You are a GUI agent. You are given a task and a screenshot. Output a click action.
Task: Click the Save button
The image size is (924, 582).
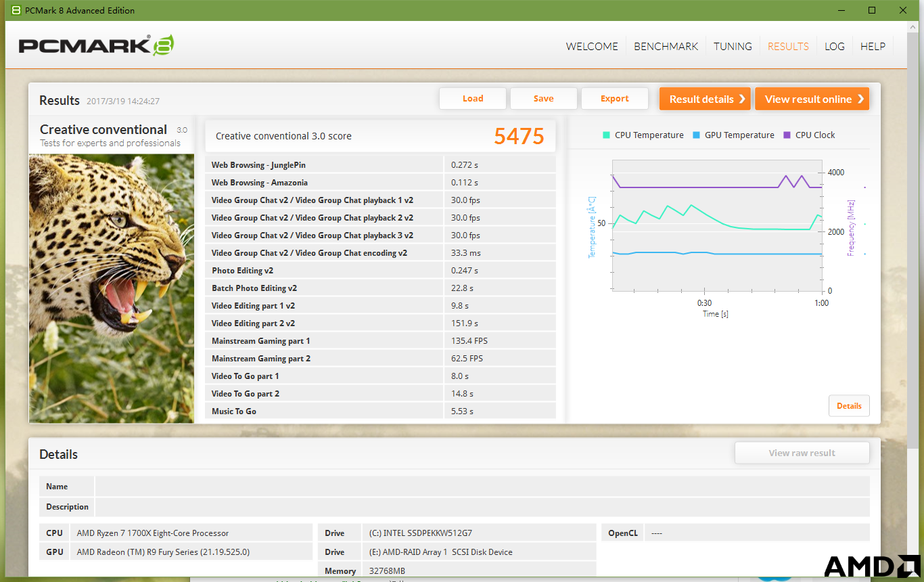(544, 98)
